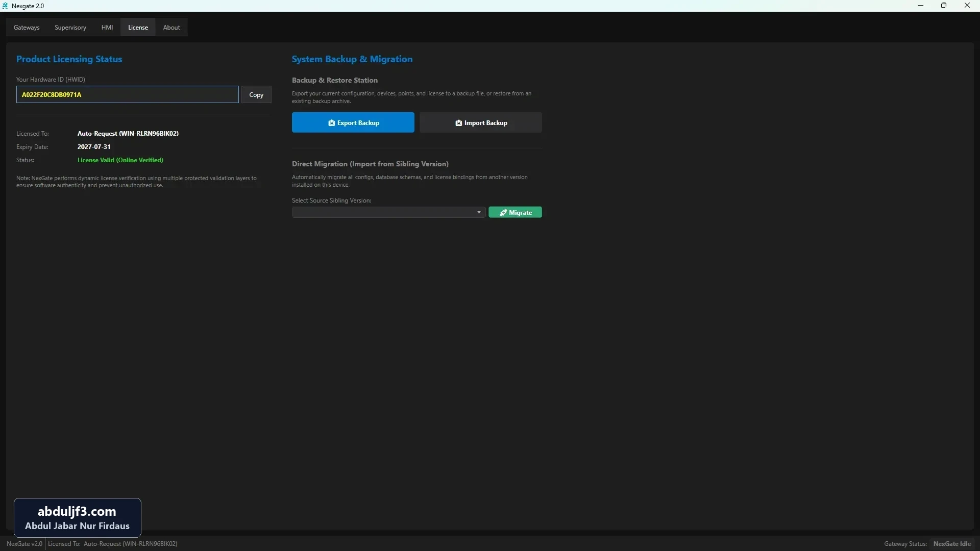Go to the About tab

[x=171, y=28]
